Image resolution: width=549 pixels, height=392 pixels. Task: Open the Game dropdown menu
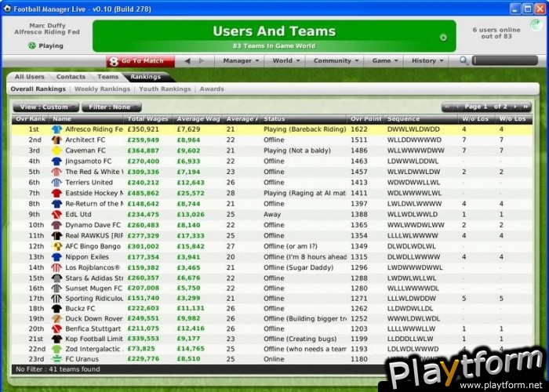click(385, 61)
